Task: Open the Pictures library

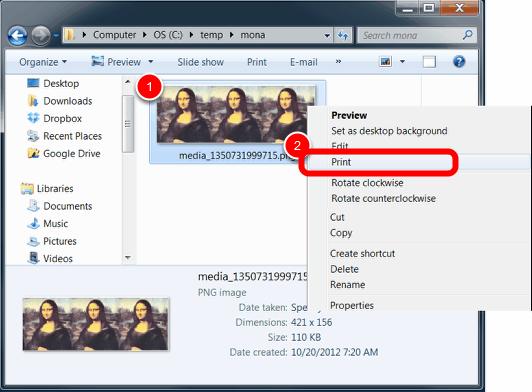Action: point(52,241)
